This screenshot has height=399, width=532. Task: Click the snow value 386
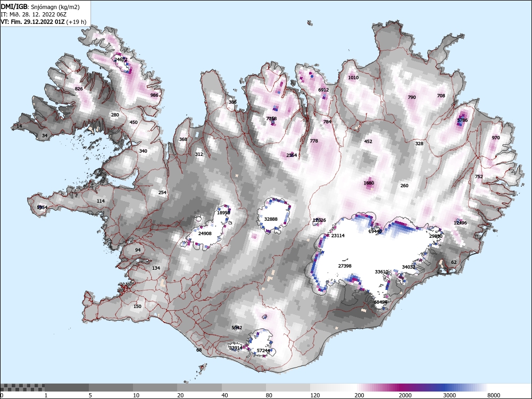click(x=232, y=102)
